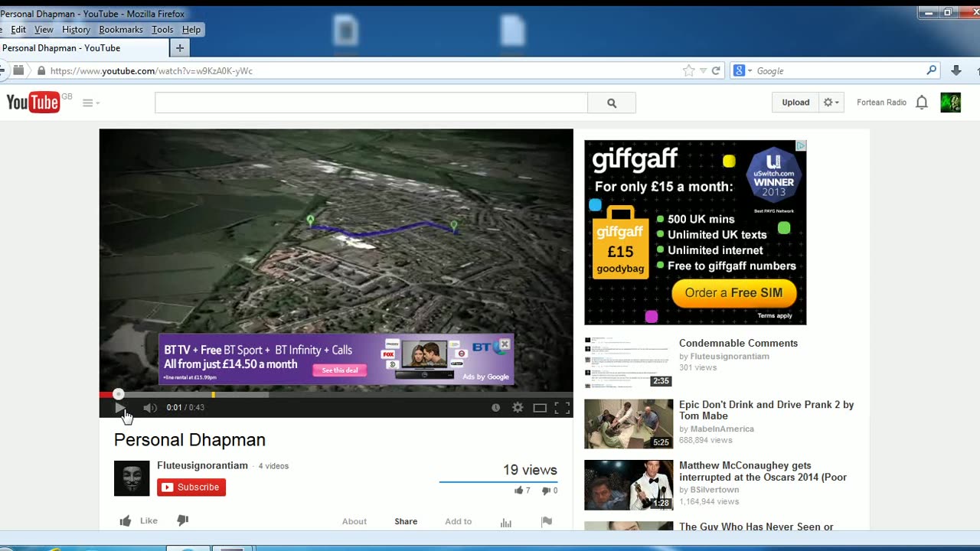Open Fortean Radio account link
This screenshot has width=980, height=551.
pyautogui.click(x=881, y=103)
